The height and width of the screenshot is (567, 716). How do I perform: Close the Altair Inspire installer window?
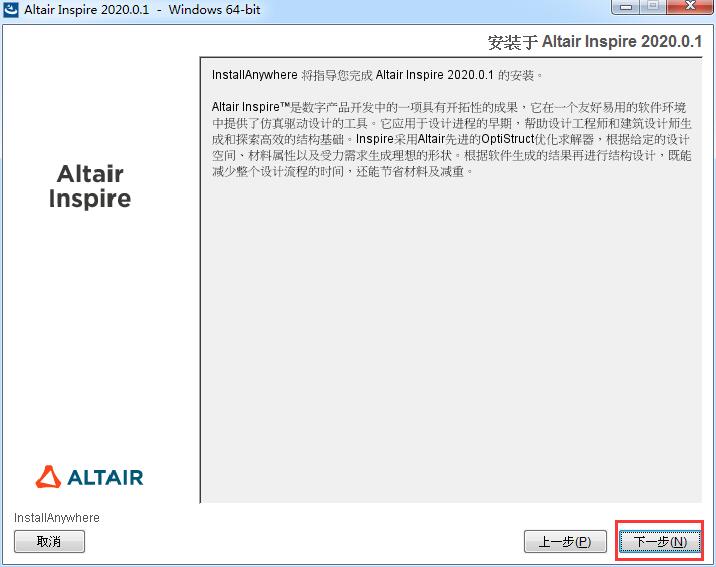point(690,6)
